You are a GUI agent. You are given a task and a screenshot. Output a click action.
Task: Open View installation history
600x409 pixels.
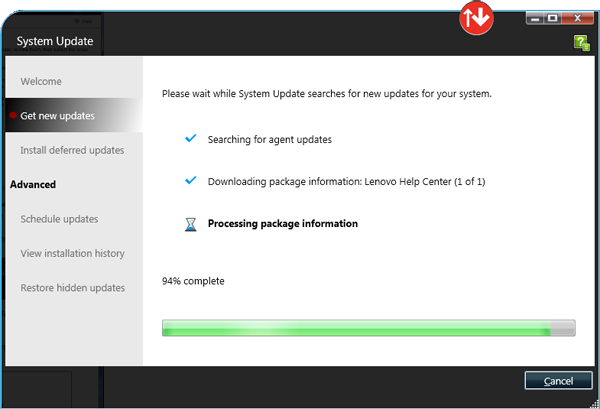[73, 254]
